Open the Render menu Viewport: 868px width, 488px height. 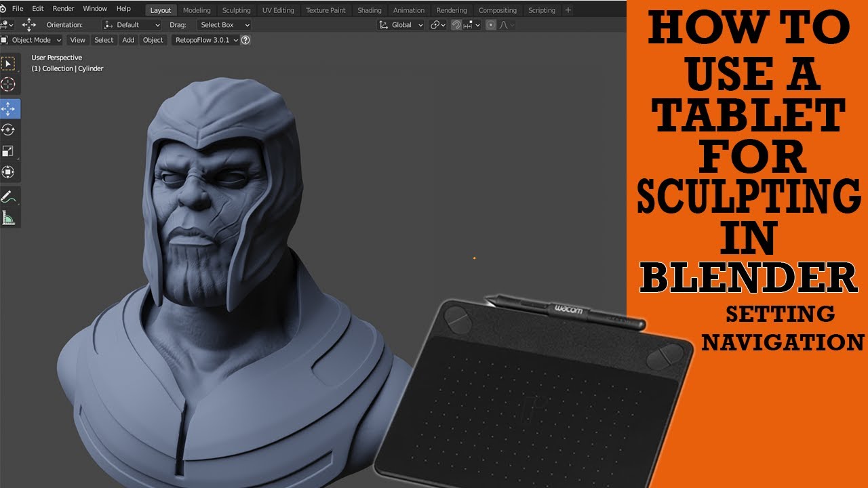[x=63, y=8]
